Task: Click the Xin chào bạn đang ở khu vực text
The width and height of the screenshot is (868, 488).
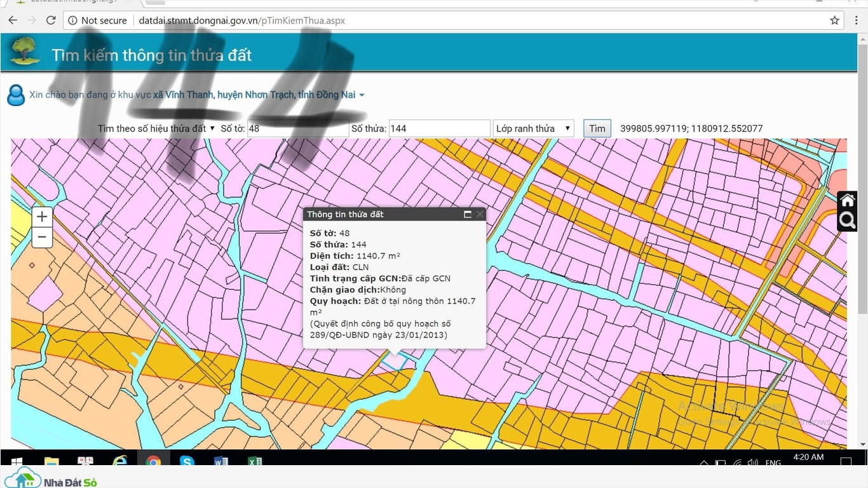Action: pyautogui.click(x=91, y=95)
